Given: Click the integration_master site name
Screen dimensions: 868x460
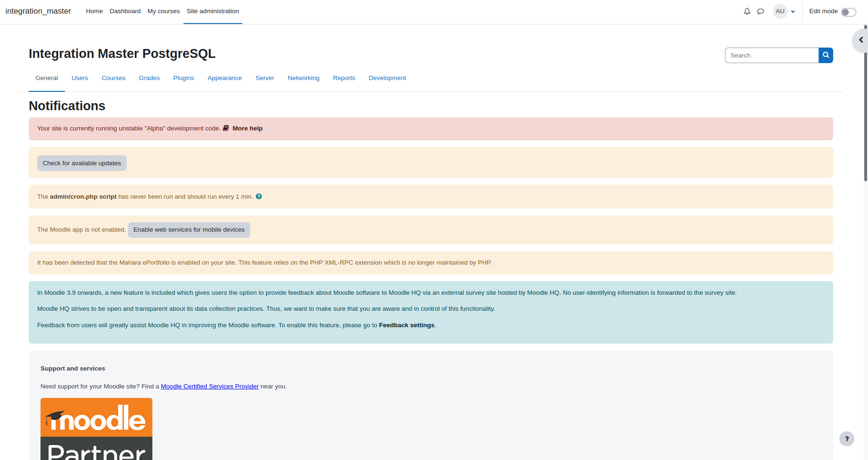Looking at the screenshot, I should [x=38, y=11].
